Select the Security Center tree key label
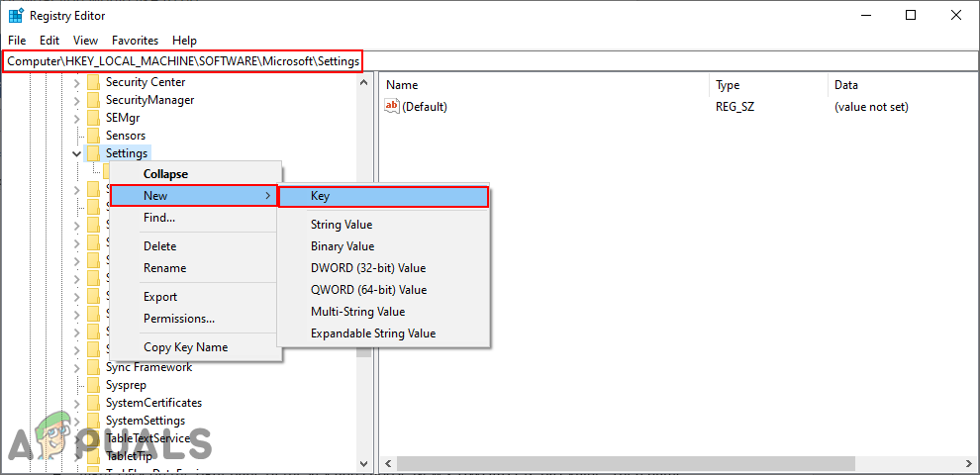Image resolution: width=980 pixels, height=475 pixels. click(145, 82)
